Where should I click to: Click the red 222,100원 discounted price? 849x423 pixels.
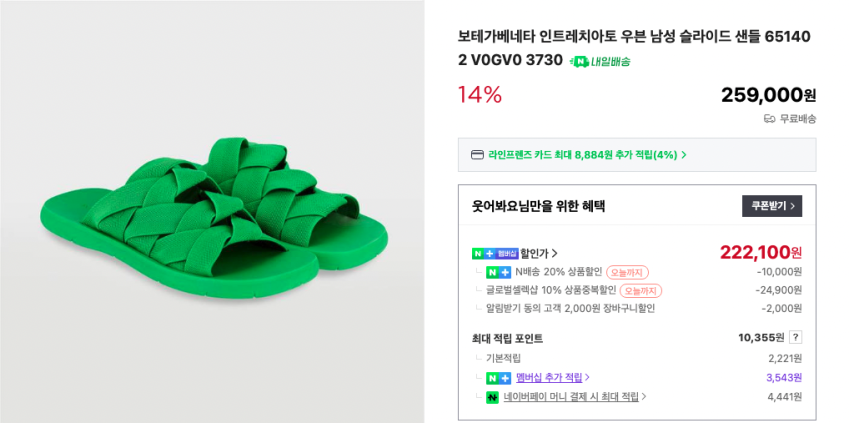tap(760, 252)
